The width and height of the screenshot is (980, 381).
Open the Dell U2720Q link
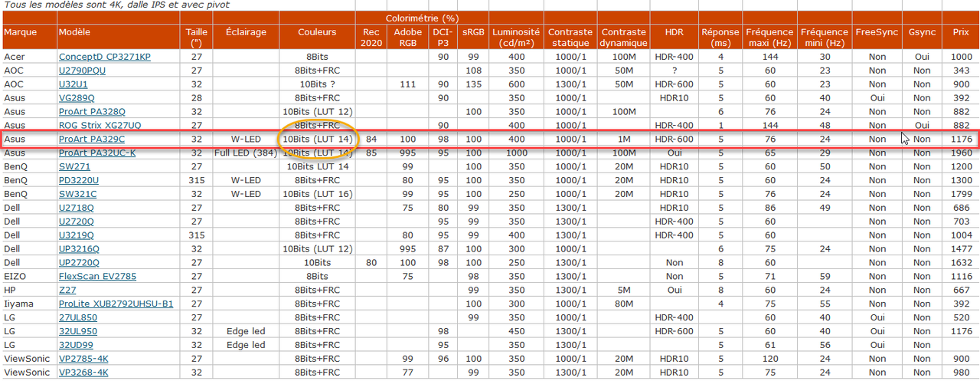[x=77, y=222]
